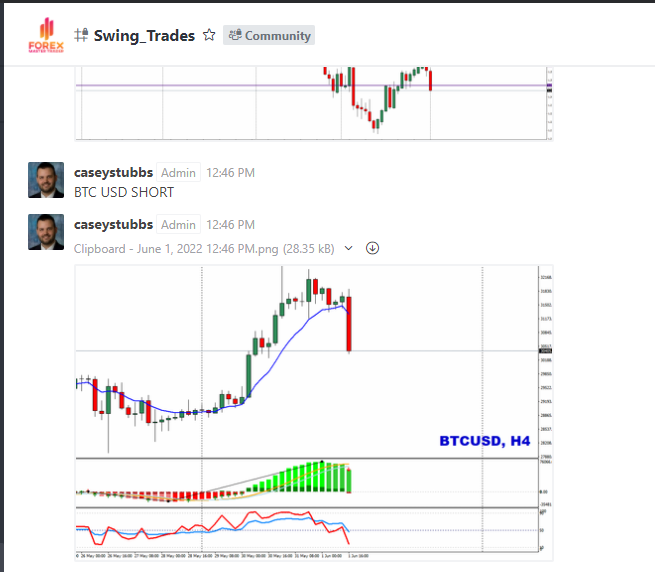
Task: Click caseystubbs avatar on Clipboard attachment message
Action: pyautogui.click(x=46, y=232)
